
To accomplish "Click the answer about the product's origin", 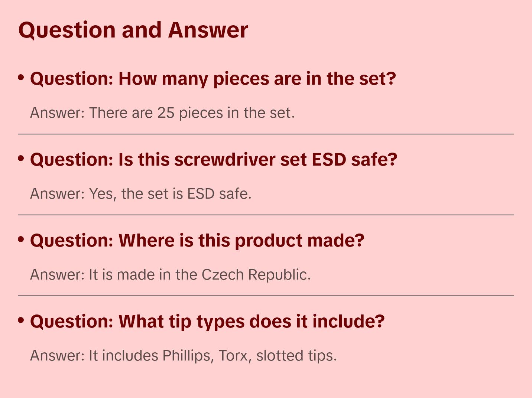I will point(170,275).
